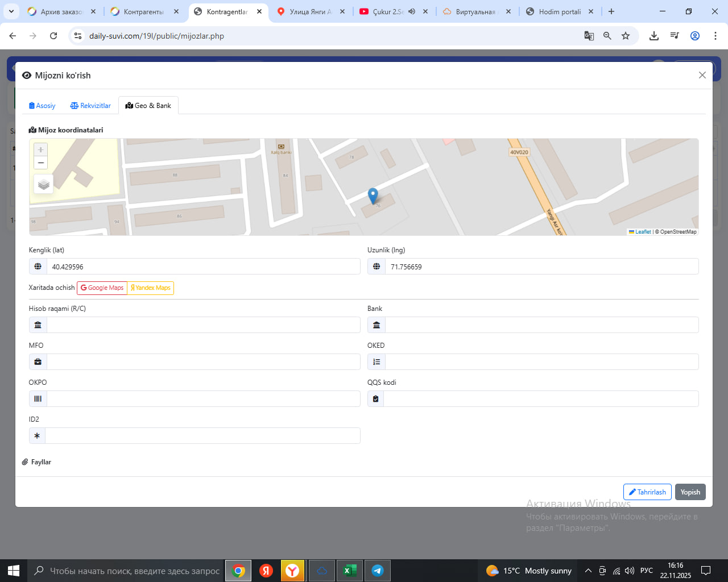Click the blue location marker on map
The width and height of the screenshot is (728, 582).
[x=373, y=196]
